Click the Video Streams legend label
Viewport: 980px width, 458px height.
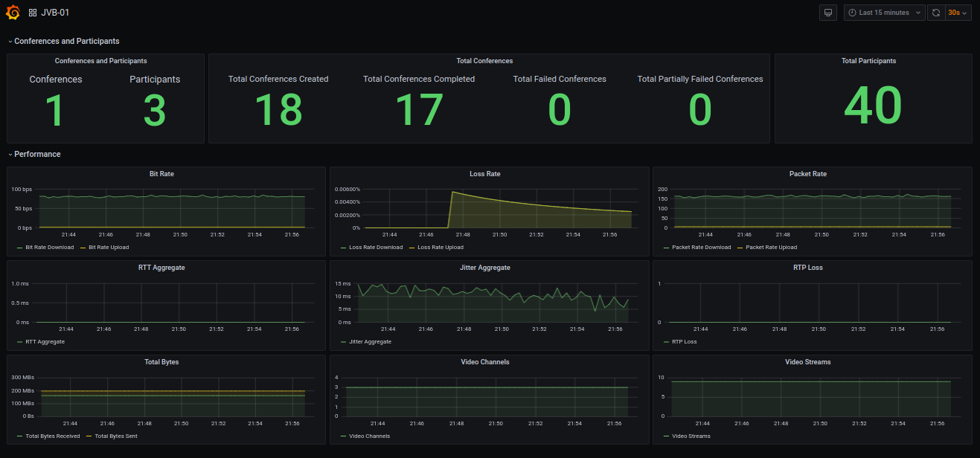point(691,436)
